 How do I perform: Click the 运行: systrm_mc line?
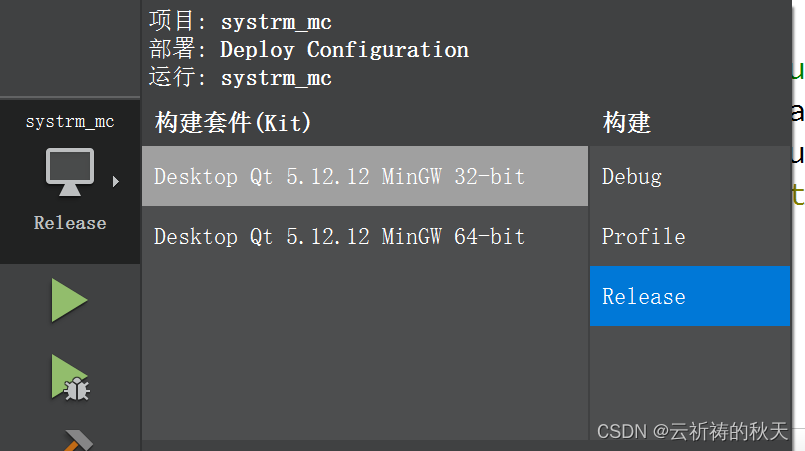pos(240,78)
